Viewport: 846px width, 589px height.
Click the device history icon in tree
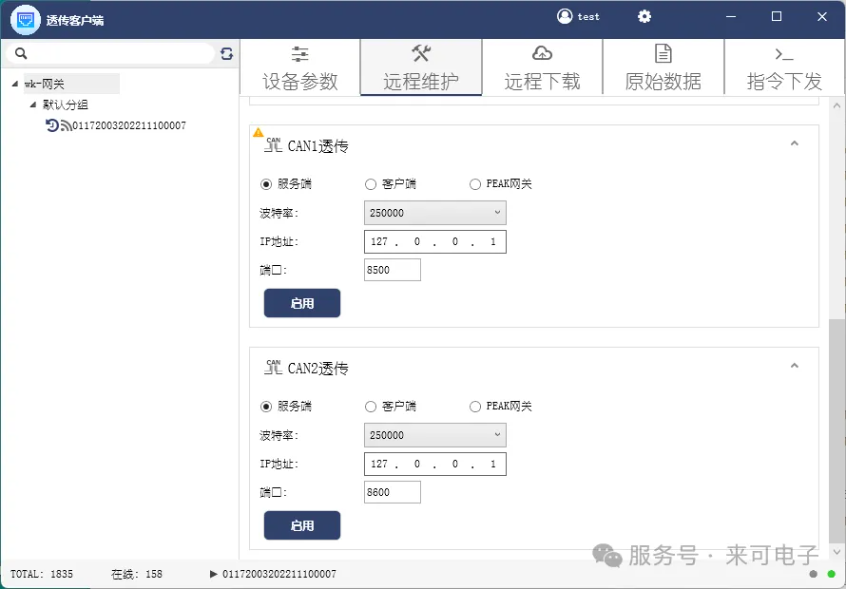(51, 126)
